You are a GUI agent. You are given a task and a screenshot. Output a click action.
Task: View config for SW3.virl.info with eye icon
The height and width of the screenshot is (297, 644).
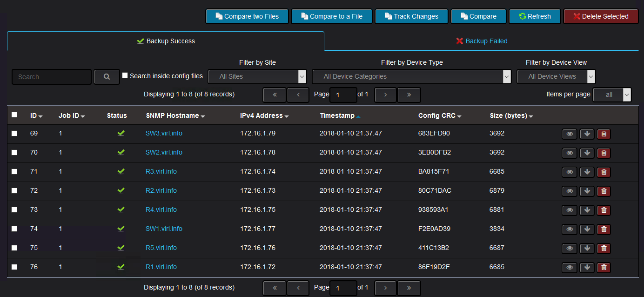[x=570, y=134]
